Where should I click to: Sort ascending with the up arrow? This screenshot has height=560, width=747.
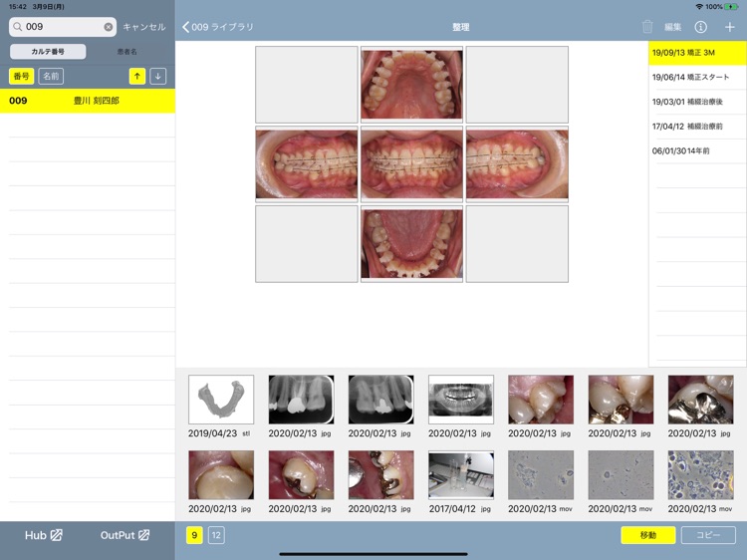[x=137, y=77]
